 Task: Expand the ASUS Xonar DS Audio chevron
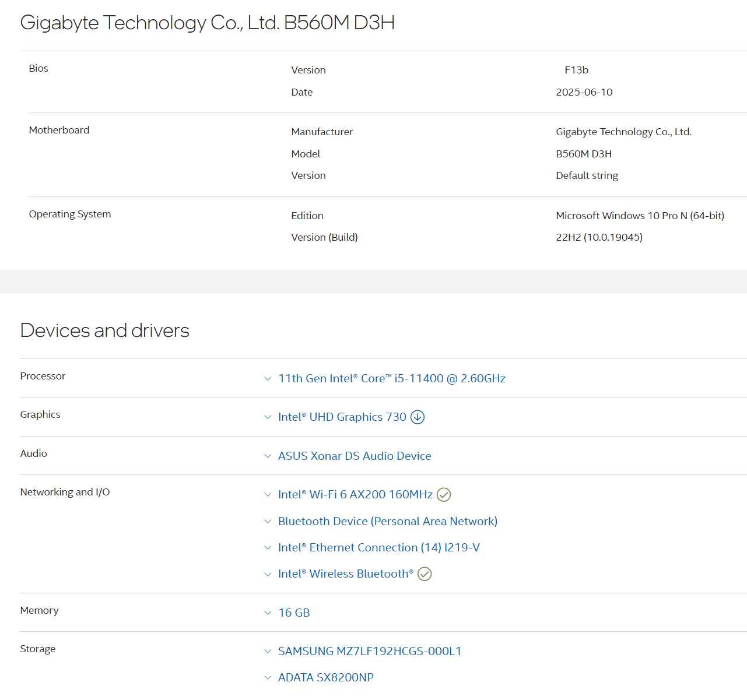tap(268, 456)
